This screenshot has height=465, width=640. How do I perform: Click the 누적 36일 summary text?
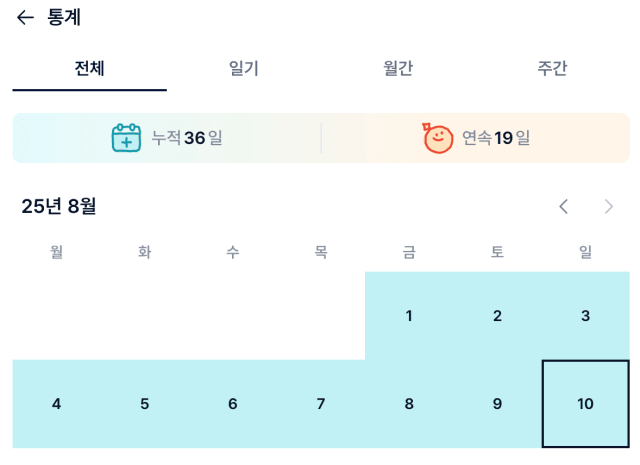tap(187, 138)
